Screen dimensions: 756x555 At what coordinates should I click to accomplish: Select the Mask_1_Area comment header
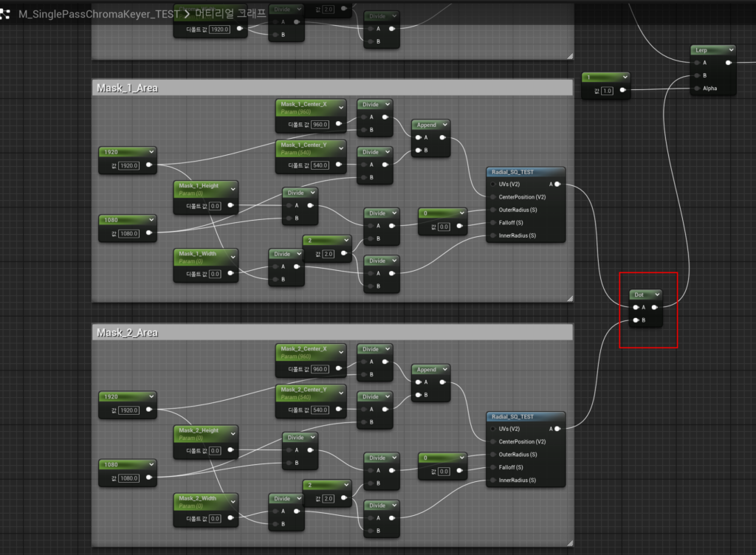click(332, 88)
